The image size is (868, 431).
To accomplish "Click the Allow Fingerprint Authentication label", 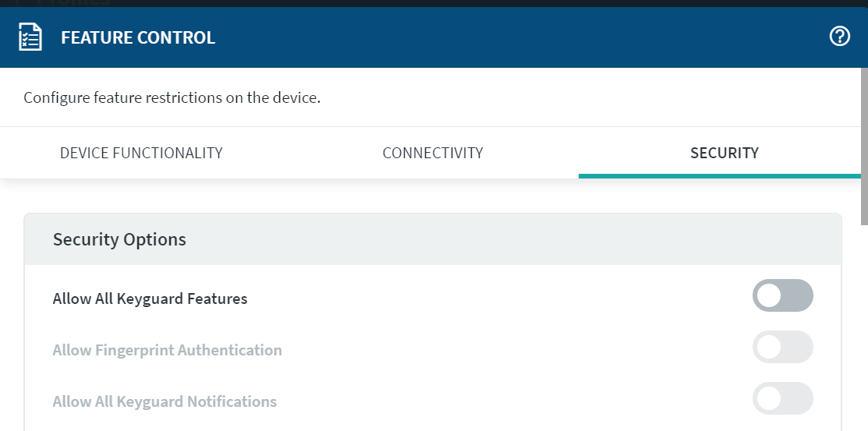I will [167, 350].
